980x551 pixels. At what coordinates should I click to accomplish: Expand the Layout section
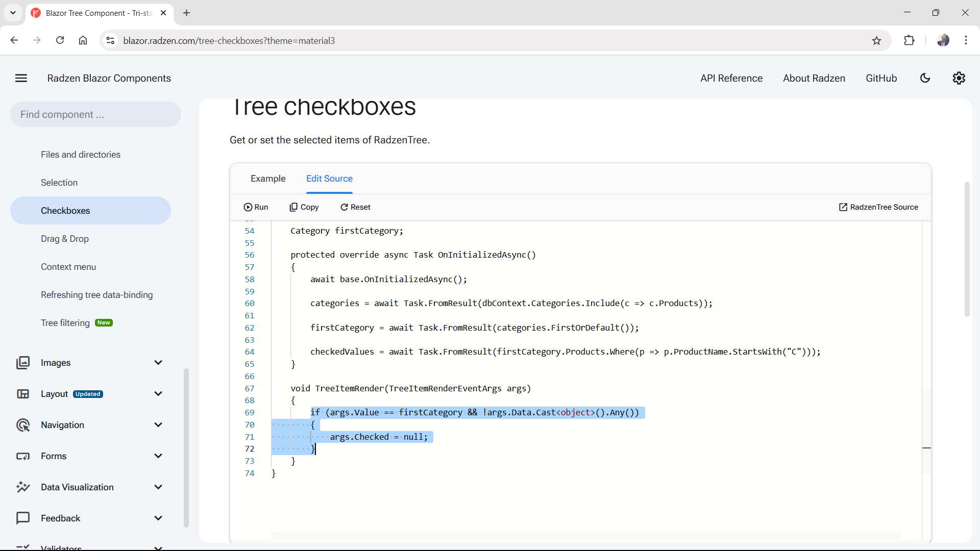[158, 393]
